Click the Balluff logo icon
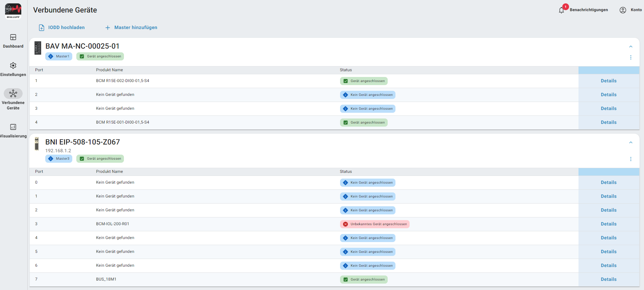 coord(13,11)
